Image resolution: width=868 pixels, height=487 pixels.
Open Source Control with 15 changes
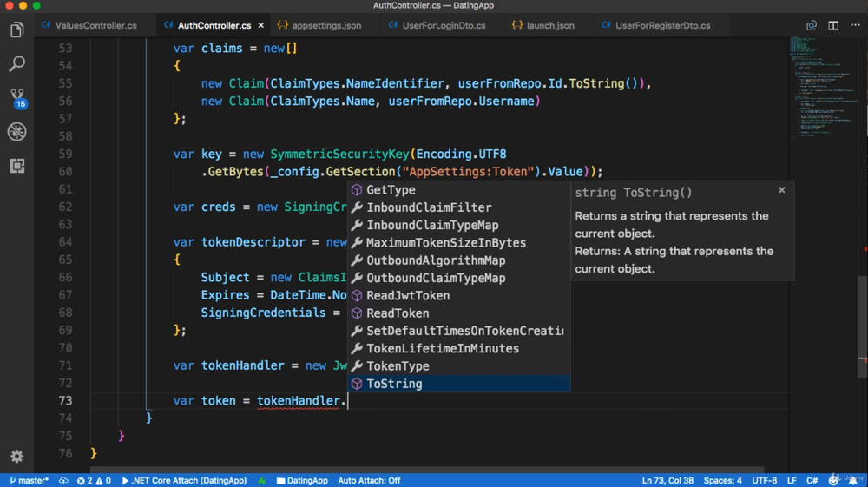tap(17, 98)
